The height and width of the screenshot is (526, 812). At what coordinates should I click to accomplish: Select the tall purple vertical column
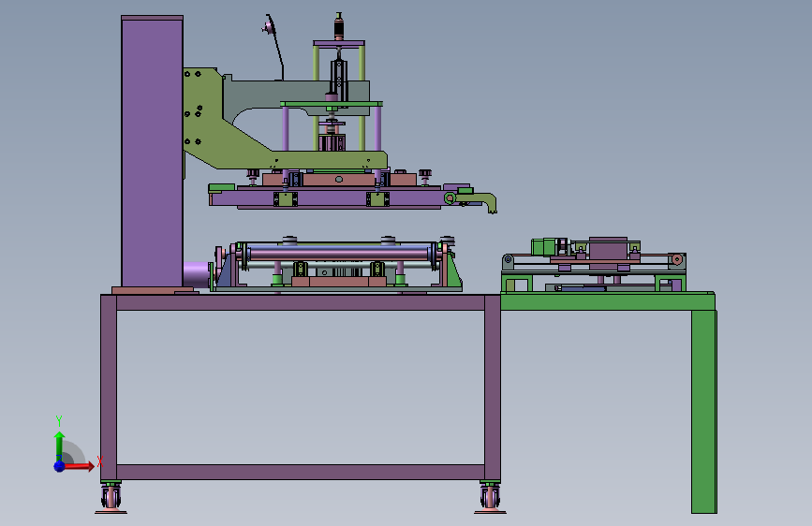152,152
